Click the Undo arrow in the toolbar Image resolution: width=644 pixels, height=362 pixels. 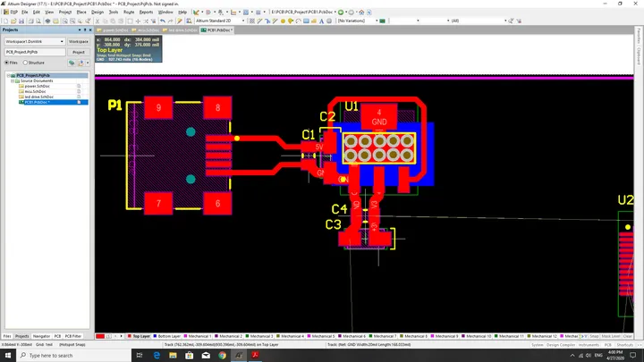point(163,21)
